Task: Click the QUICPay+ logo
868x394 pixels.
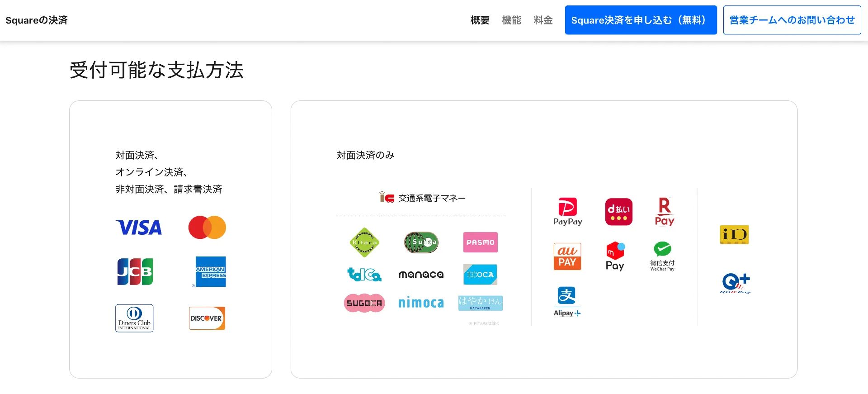Action: tap(736, 284)
